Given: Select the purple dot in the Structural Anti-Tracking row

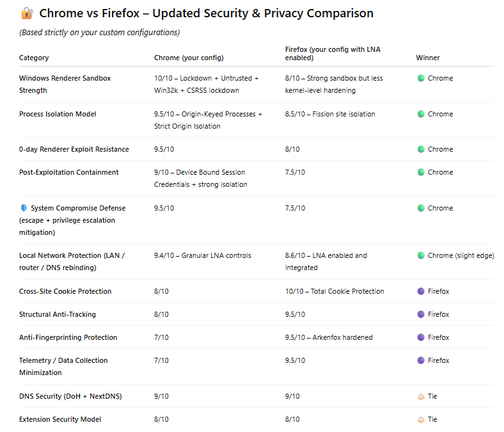Looking at the screenshot, I should click(x=421, y=314).
